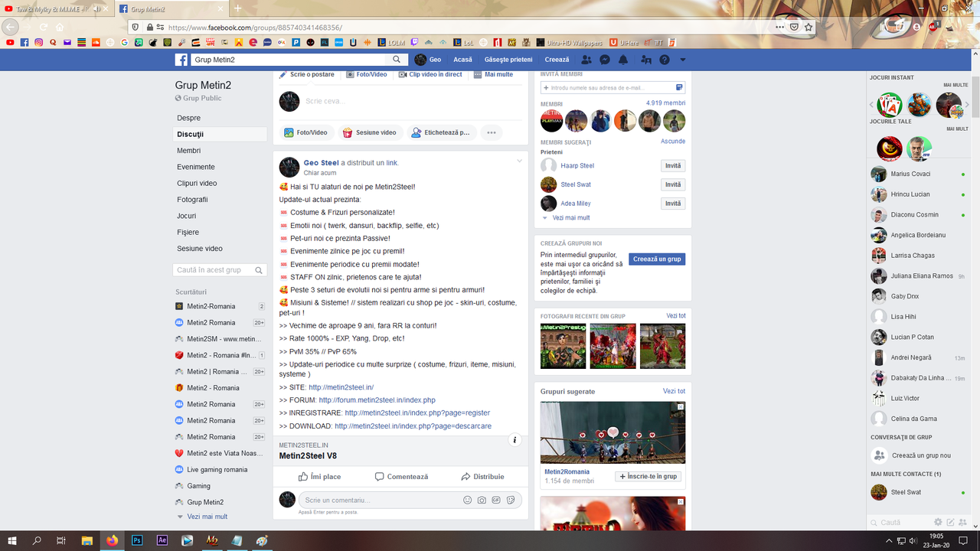Open Photoshop from the Windows taskbar
This screenshot has height=551, width=980.
coord(137,540)
